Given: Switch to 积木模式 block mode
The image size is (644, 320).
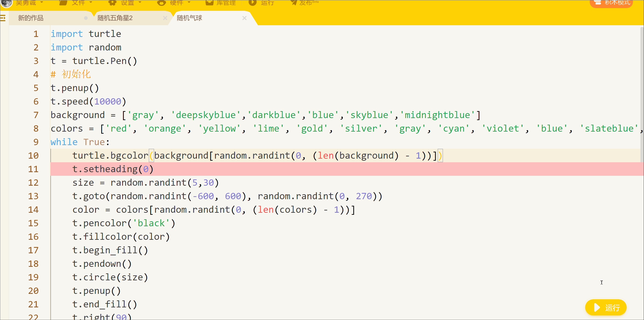Looking at the screenshot, I should [x=611, y=3].
